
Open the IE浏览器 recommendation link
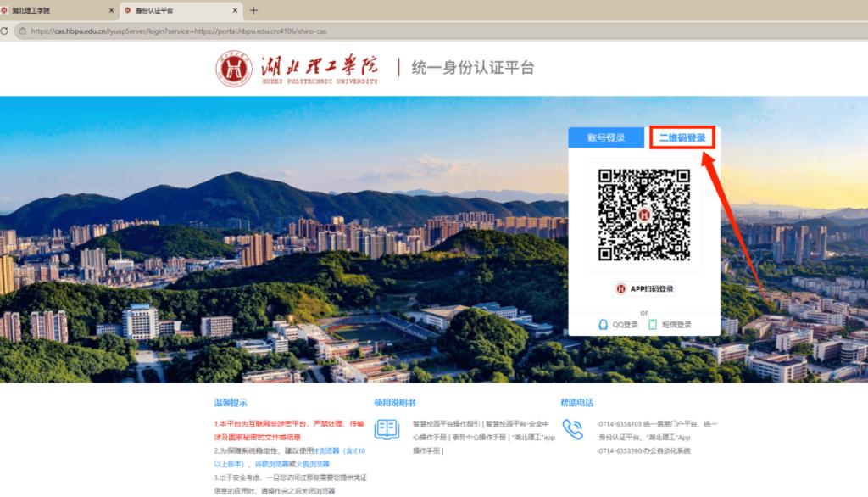326,451
